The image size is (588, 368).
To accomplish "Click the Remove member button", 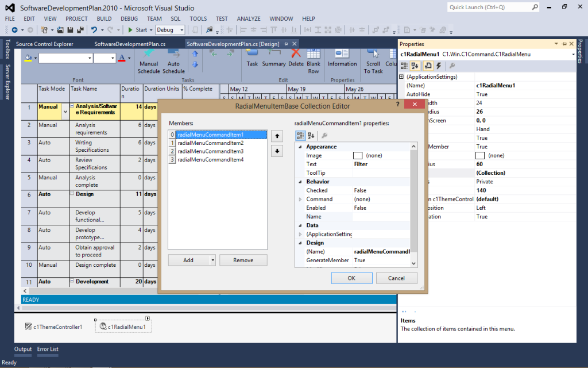I will click(x=243, y=260).
